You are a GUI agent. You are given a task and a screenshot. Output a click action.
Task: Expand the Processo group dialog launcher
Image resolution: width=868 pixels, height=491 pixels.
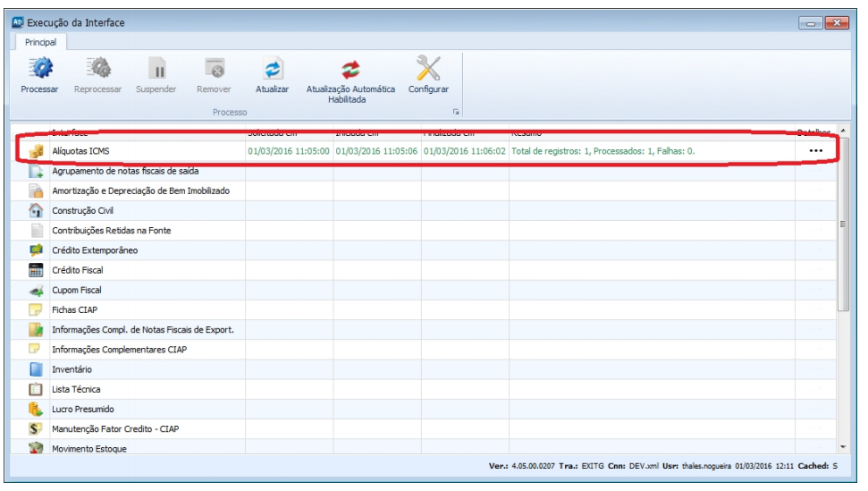[456, 113]
